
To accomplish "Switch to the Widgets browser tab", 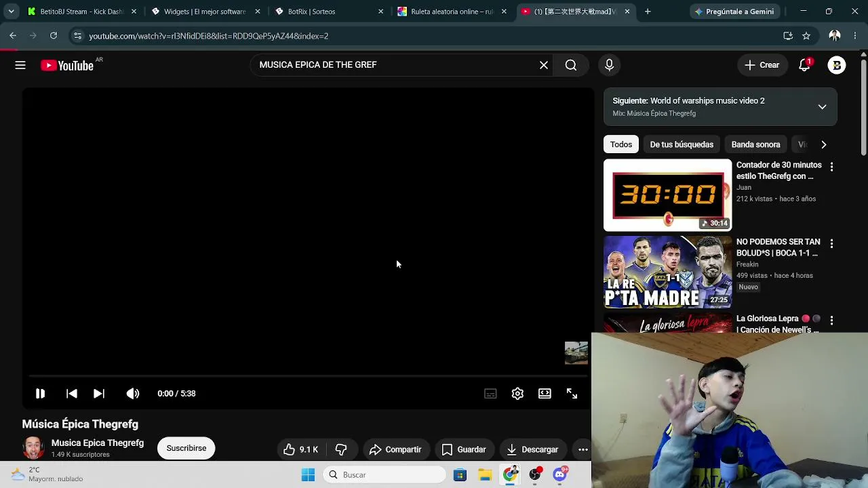I will click(x=205, y=12).
